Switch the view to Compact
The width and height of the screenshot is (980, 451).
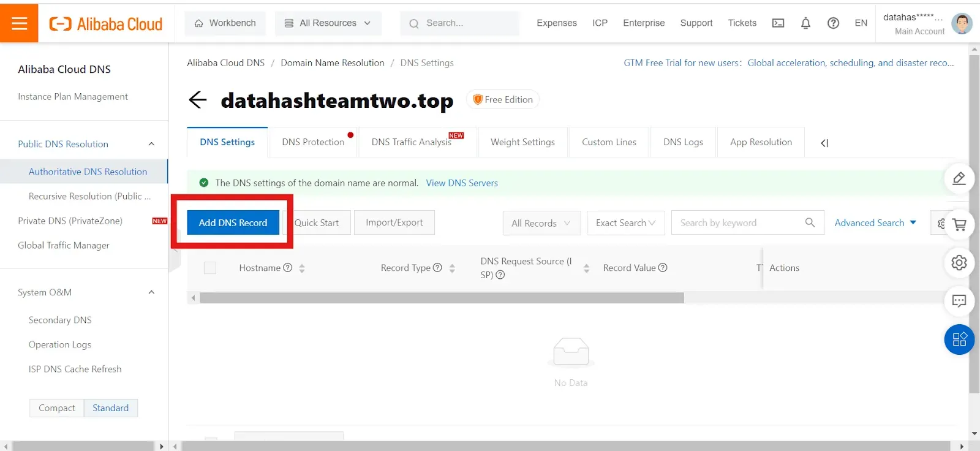[57, 408]
